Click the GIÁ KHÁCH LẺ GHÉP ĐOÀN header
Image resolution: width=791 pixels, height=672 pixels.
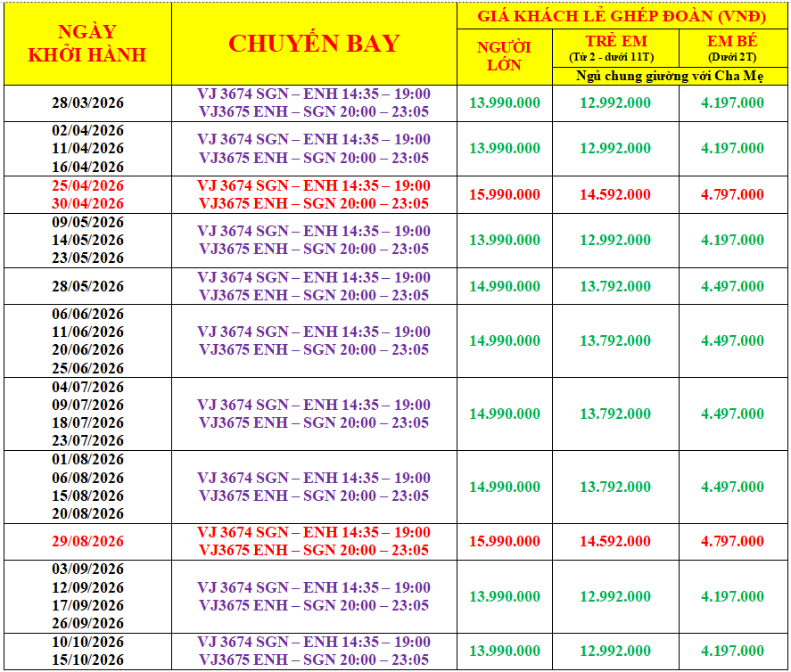[622, 16]
